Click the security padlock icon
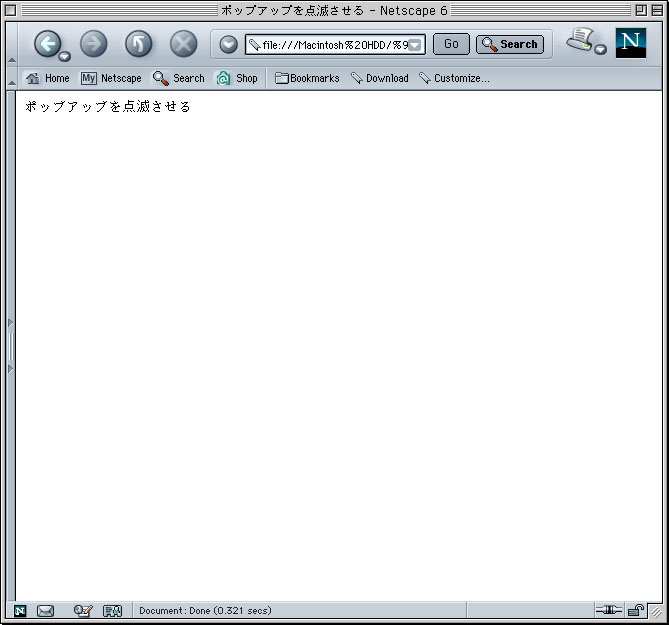Image resolution: width=669 pixels, height=625 pixels. click(636, 610)
